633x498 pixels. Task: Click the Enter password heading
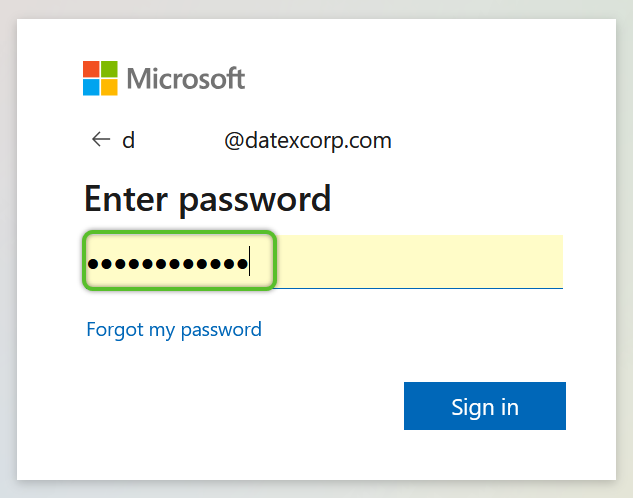click(208, 199)
